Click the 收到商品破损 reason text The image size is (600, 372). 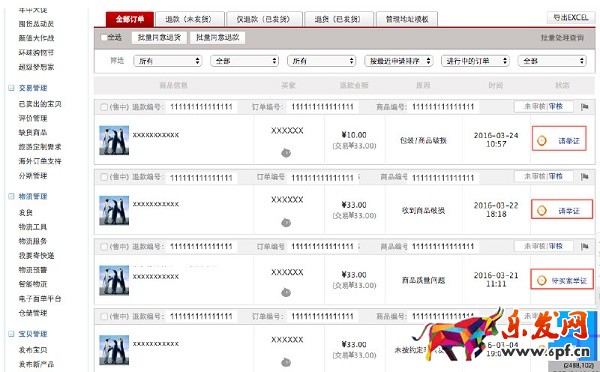pos(423,210)
